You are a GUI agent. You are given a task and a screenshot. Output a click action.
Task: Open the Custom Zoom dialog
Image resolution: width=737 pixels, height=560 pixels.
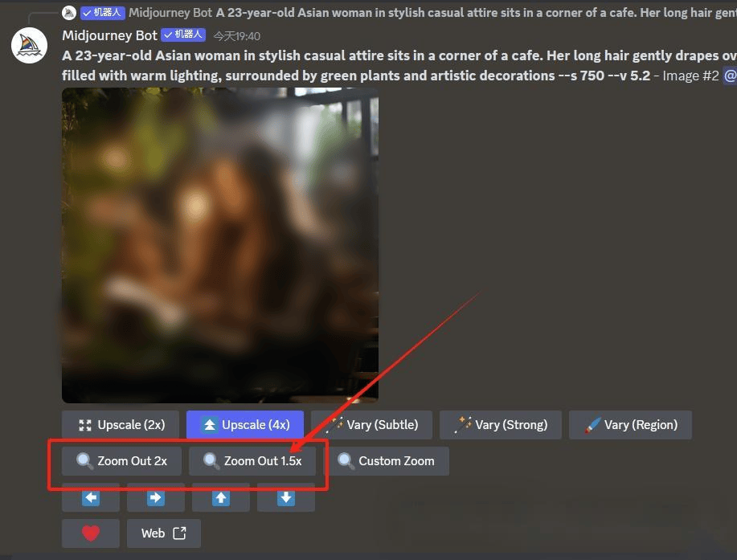387,461
